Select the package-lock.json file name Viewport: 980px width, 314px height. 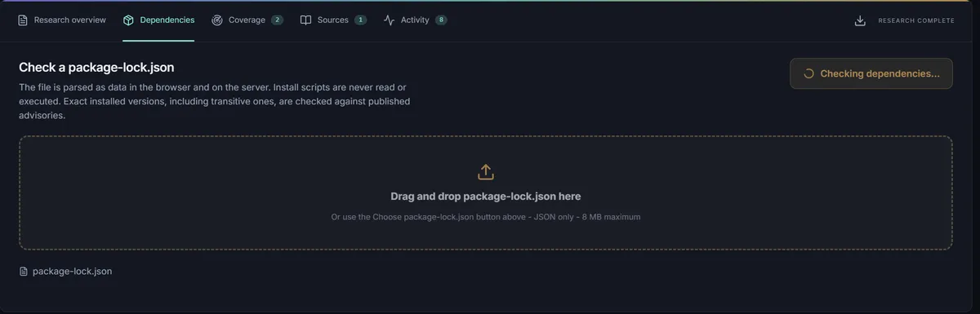[72, 272]
